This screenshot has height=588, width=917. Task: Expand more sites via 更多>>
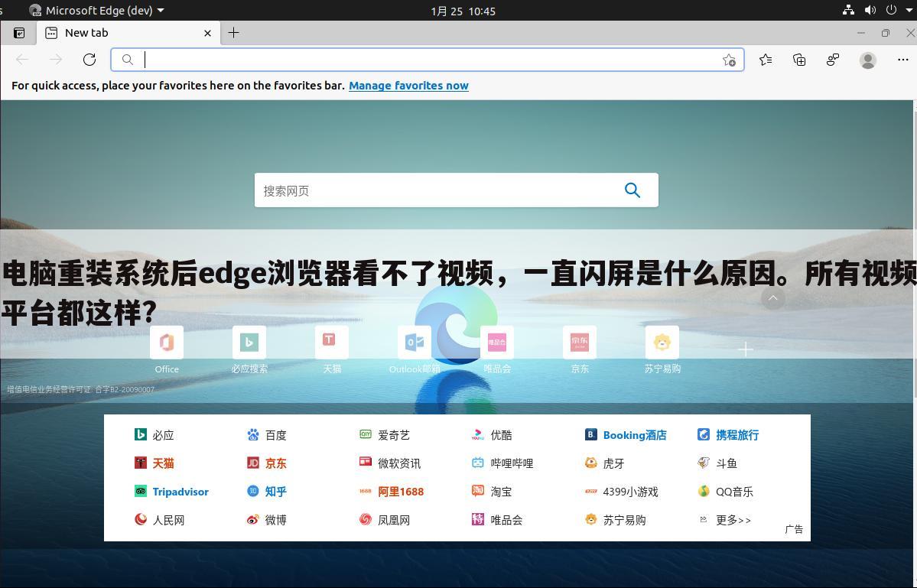pyautogui.click(x=733, y=520)
